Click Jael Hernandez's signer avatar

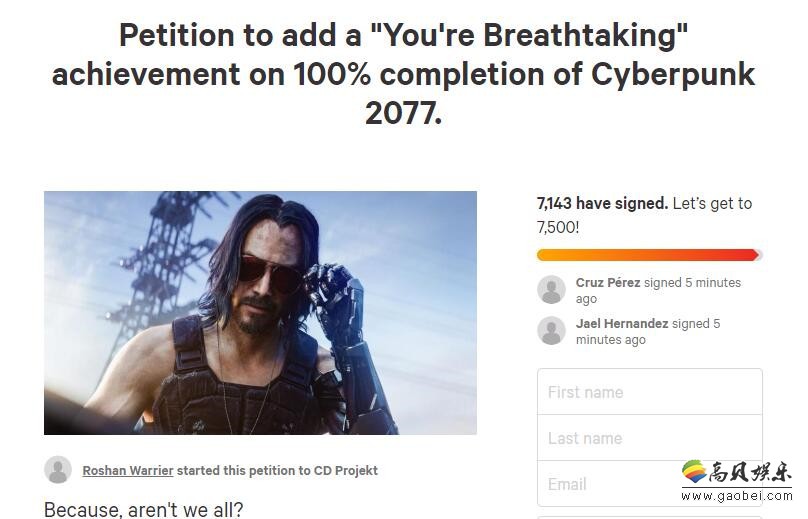[551, 331]
